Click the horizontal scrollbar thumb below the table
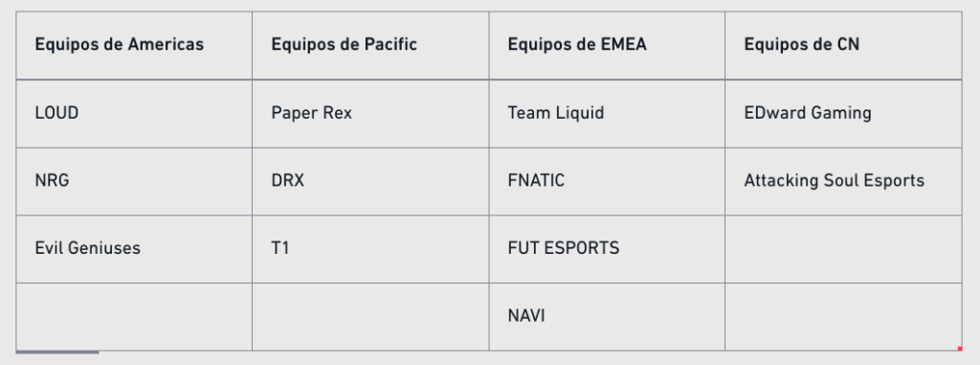Viewport: 980px width, 365px height. (x=57, y=353)
